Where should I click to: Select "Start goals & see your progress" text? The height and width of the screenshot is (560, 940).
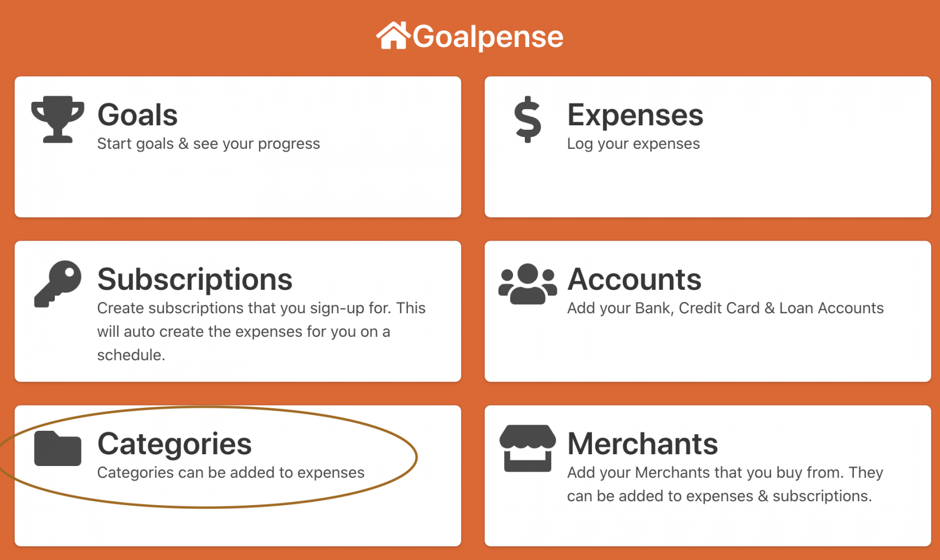coord(209,144)
